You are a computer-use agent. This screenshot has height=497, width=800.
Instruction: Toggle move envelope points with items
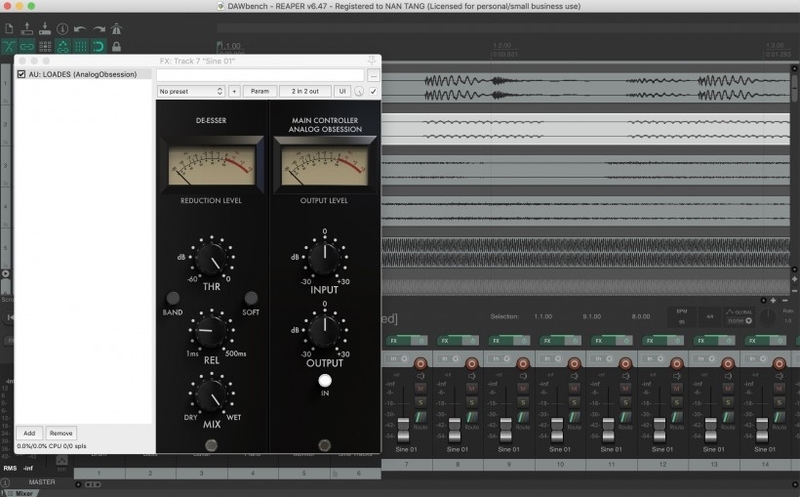(x=63, y=46)
